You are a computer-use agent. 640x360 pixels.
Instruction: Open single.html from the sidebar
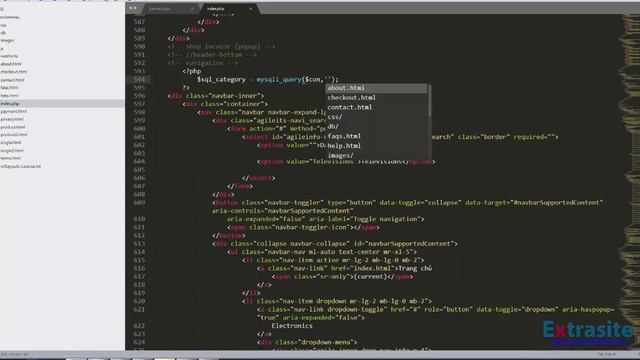(11, 143)
